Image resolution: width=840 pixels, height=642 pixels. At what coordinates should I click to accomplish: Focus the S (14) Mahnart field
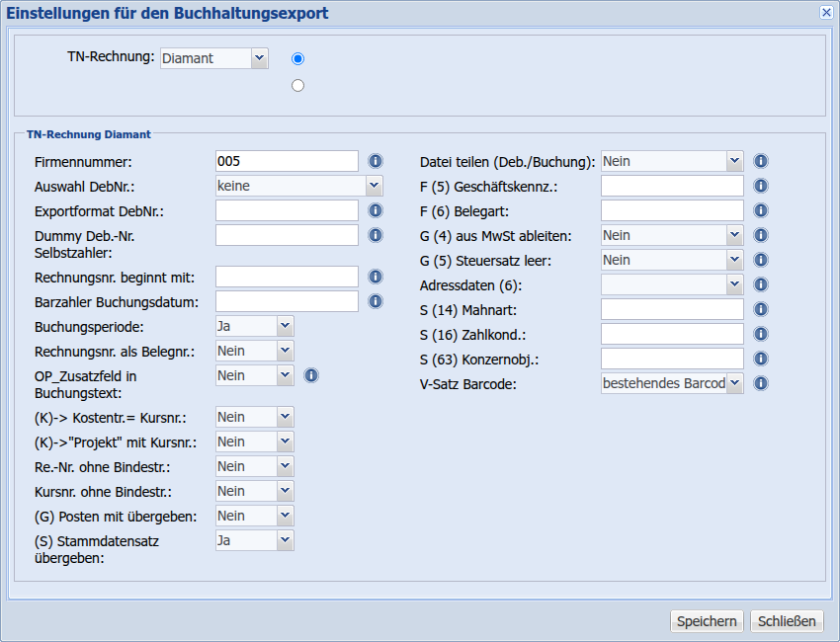click(x=672, y=309)
